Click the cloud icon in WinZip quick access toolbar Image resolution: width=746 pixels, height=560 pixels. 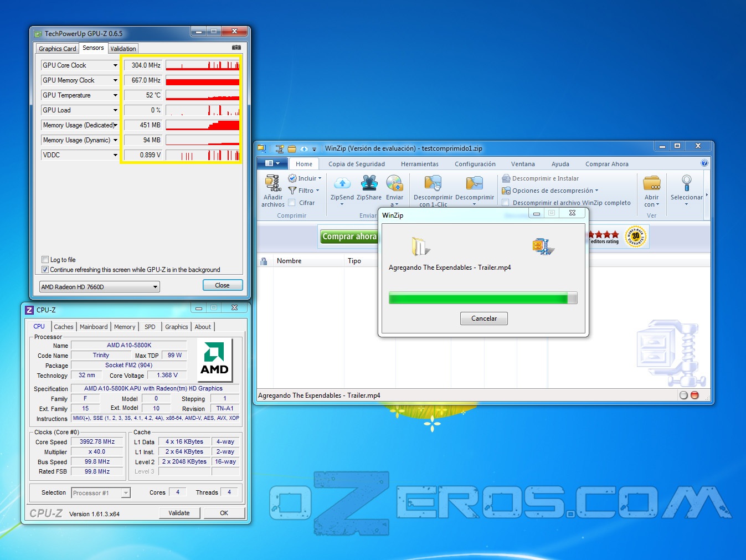[303, 148]
